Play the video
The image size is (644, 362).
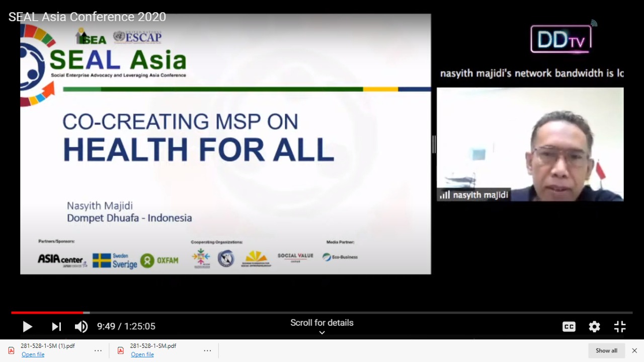[x=27, y=327]
